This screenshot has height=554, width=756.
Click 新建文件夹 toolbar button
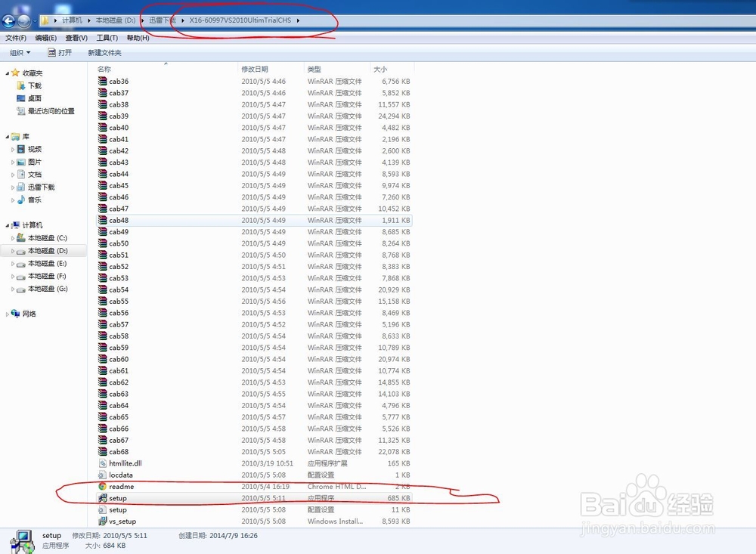pyautogui.click(x=104, y=53)
